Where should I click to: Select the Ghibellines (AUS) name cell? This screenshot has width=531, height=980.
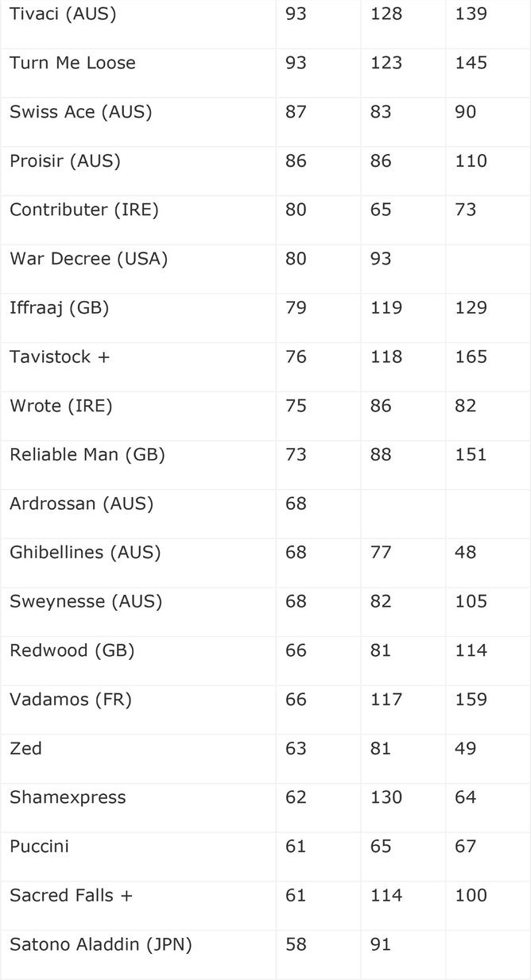[x=85, y=553]
